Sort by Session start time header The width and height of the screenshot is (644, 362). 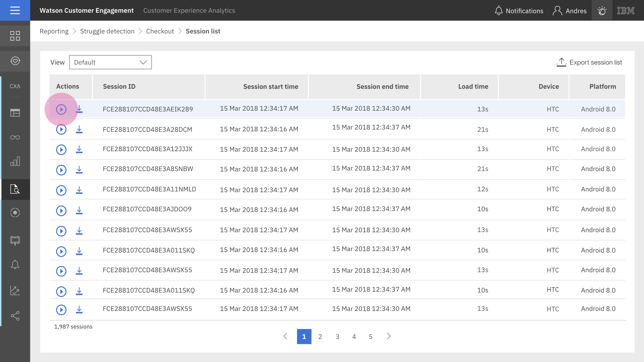[257, 86]
